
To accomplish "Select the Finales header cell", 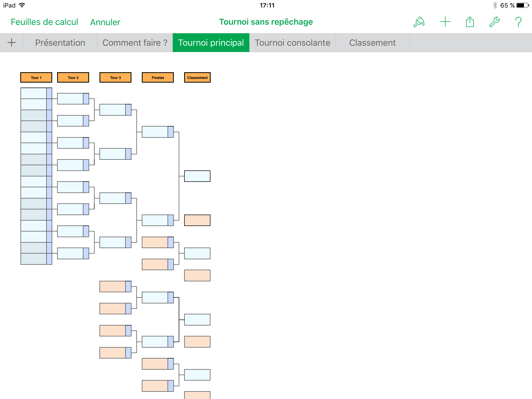I will 158,77.
